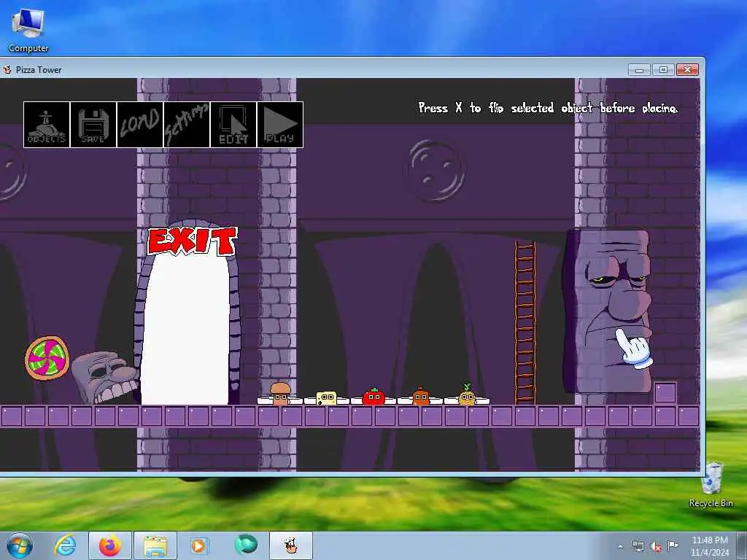Open the LOAD level button
The width and height of the screenshot is (747, 560).
140,125
